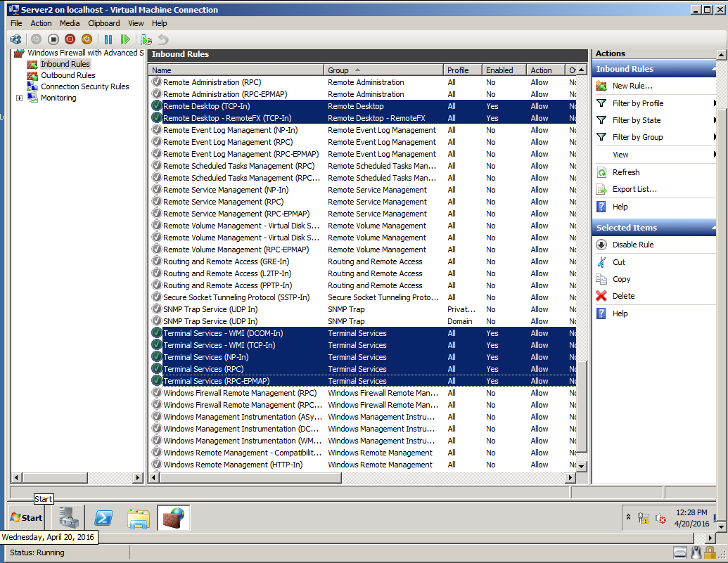Open Windows Explorer from the taskbar

pos(139,519)
